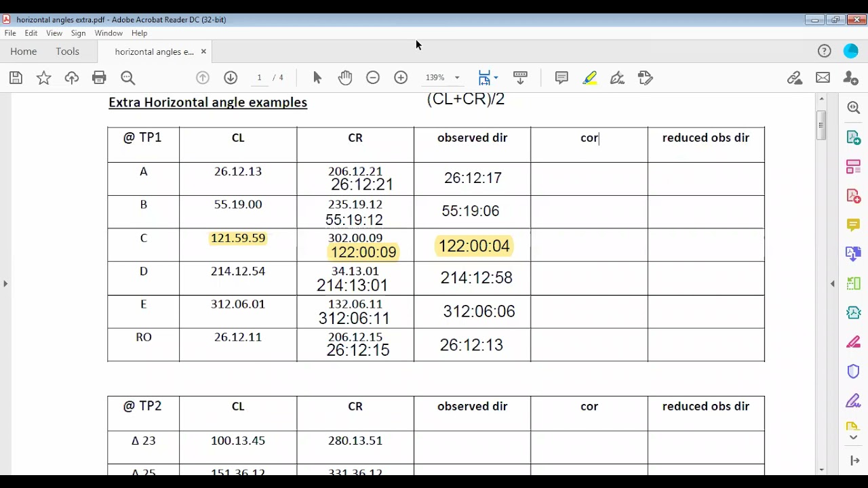The height and width of the screenshot is (488, 868).
Task: Send the file by email
Action: pos(823,78)
